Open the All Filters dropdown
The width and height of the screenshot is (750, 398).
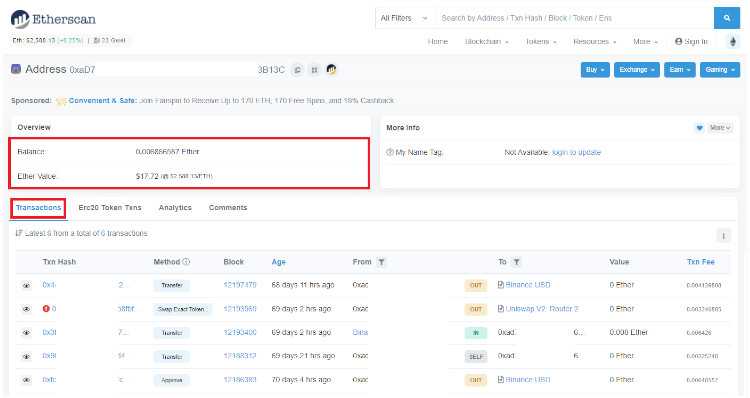click(404, 18)
